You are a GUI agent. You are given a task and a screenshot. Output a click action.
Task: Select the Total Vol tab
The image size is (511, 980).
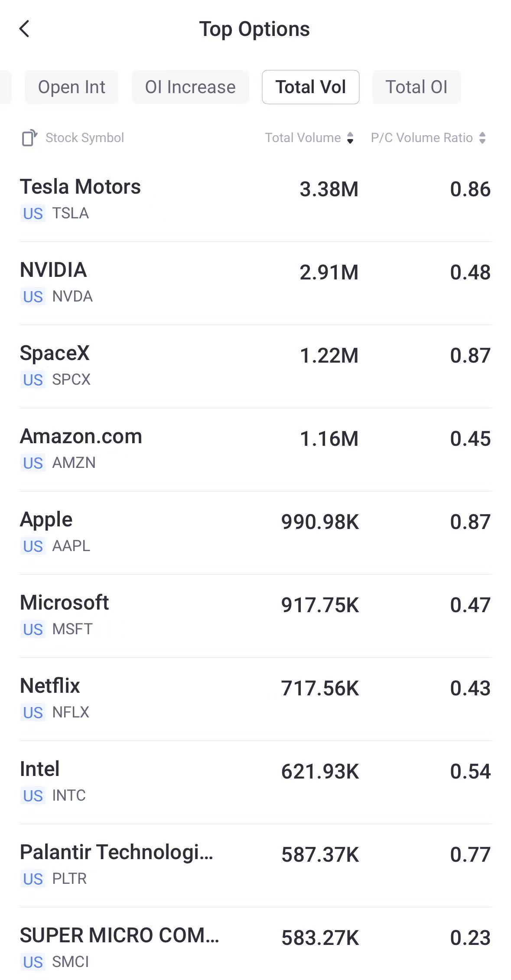(311, 87)
